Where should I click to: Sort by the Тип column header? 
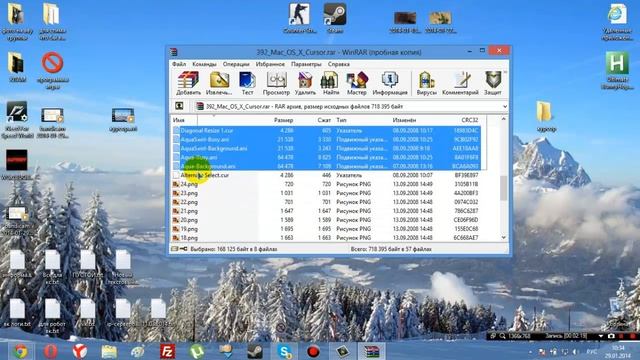(342, 120)
